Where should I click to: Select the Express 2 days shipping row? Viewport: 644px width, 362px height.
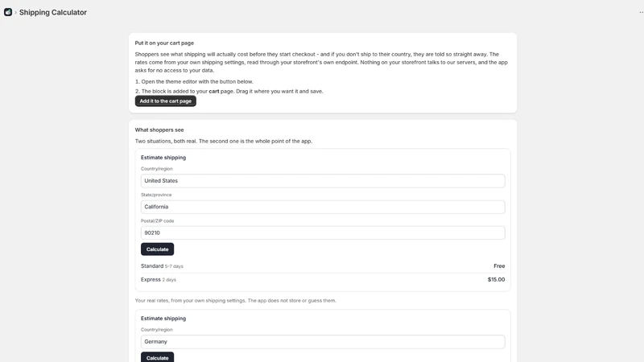click(x=323, y=279)
